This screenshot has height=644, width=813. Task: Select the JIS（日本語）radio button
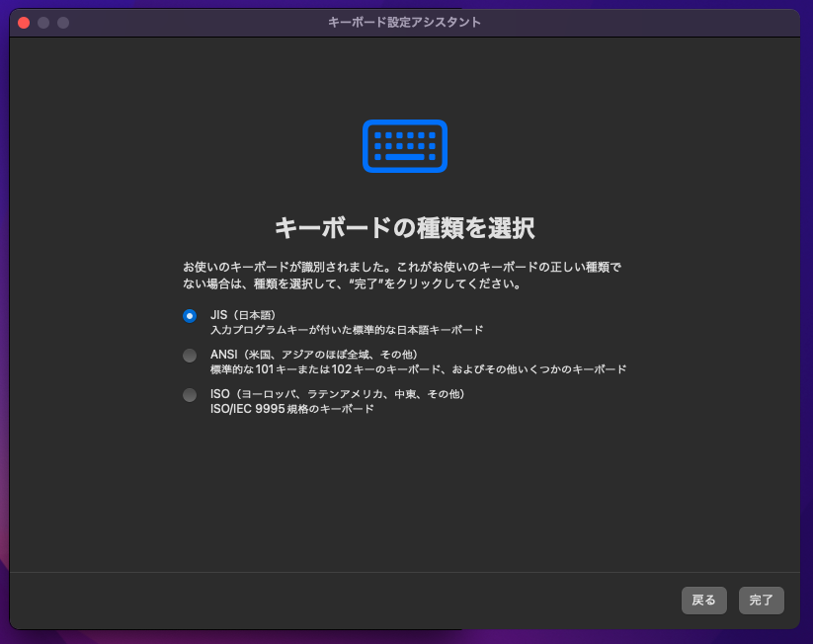(x=190, y=316)
